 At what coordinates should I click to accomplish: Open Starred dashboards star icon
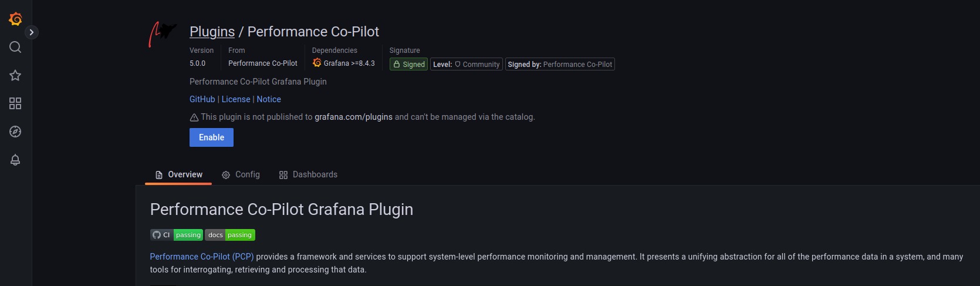[x=15, y=75]
